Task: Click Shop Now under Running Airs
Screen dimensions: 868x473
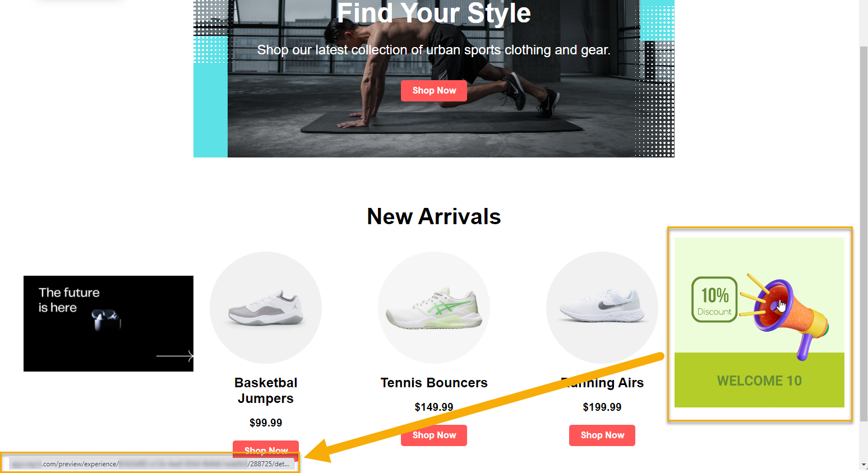Action: pos(602,435)
